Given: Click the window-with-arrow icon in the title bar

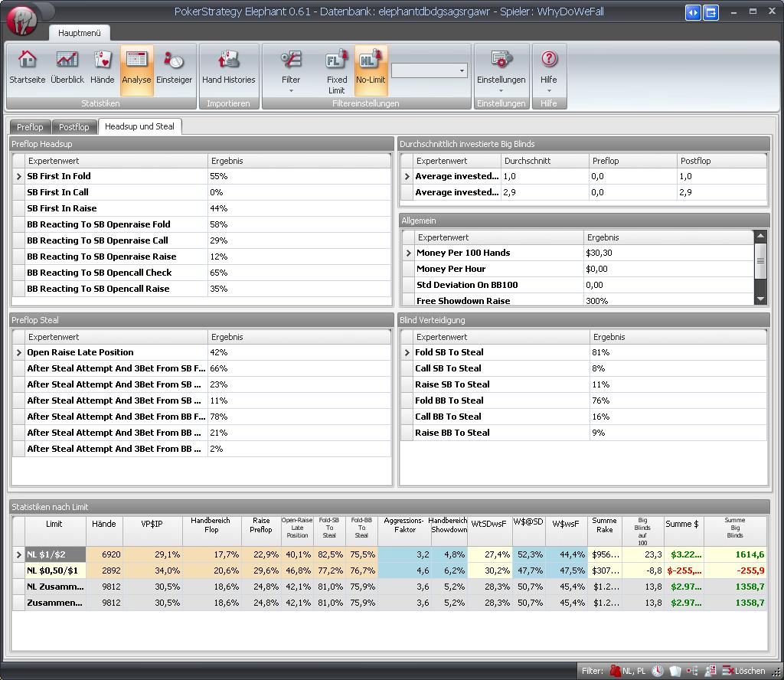Looking at the screenshot, I should click(710, 12).
